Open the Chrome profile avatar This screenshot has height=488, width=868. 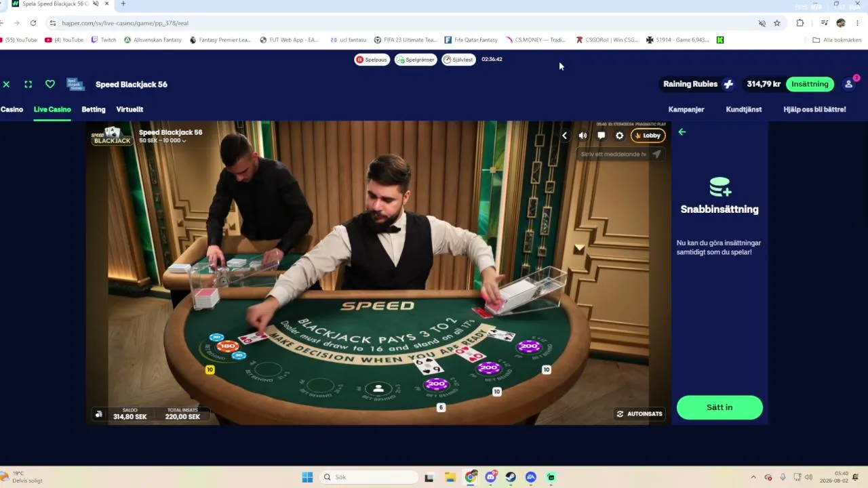click(841, 23)
